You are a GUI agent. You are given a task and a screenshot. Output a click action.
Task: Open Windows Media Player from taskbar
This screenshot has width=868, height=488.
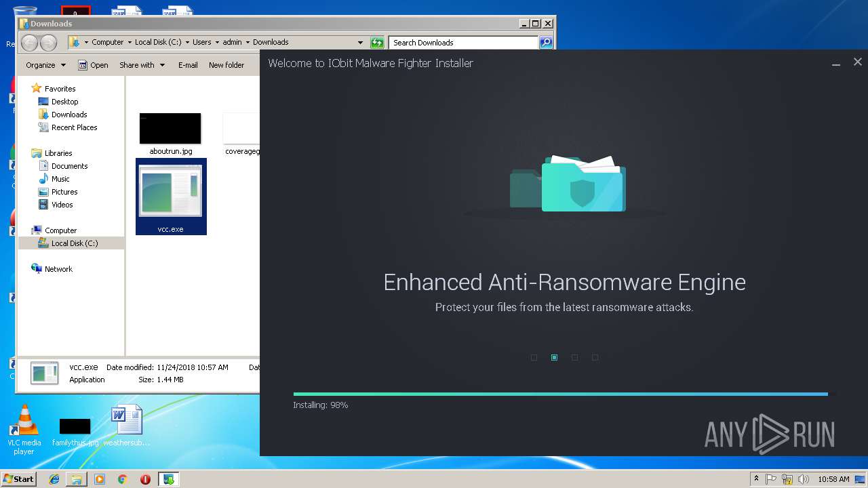tap(100, 479)
